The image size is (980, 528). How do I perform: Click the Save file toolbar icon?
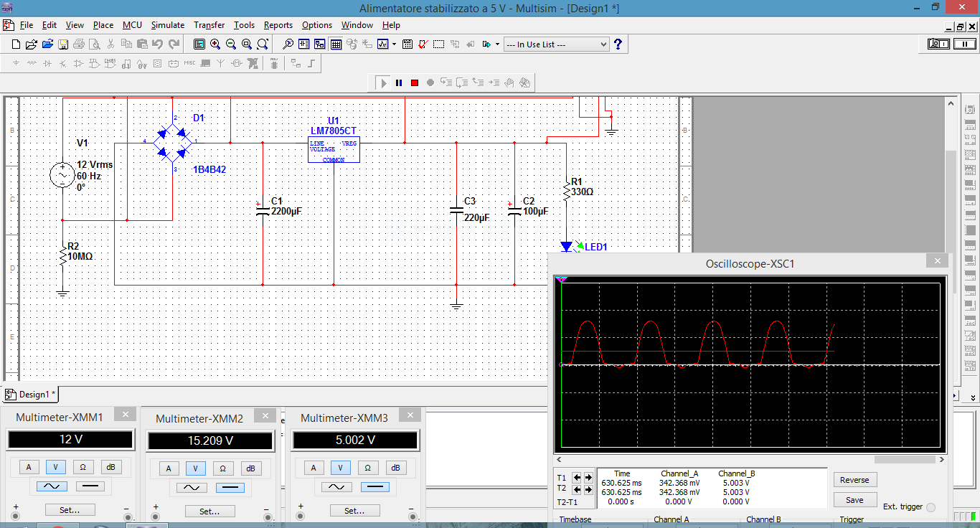click(63, 44)
